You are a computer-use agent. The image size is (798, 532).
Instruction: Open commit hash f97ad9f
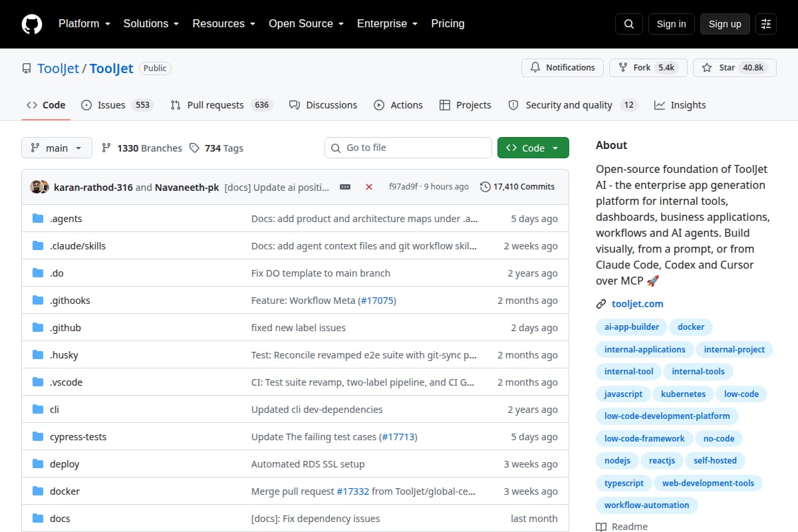click(x=403, y=187)
